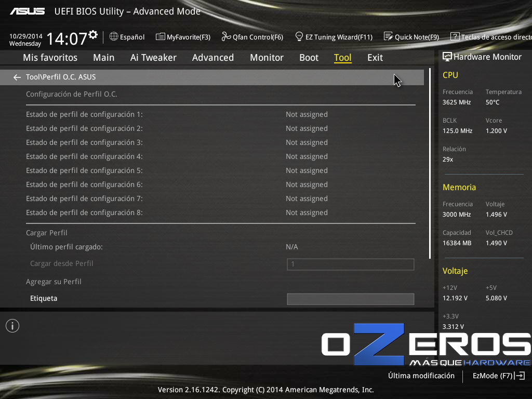Click the Cargar Perfil heading
This screenshot has width=532, height=399.
[46, 233]
